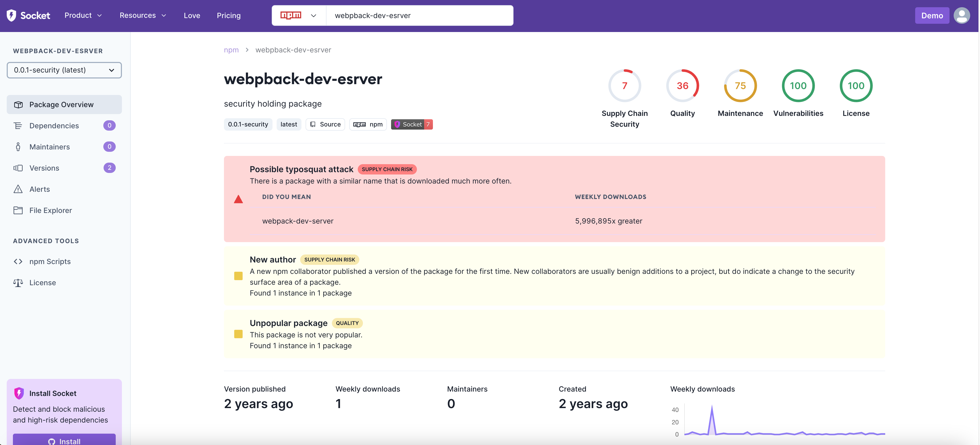
Task: Open License advanced tool
Action: (x=64, y=283)
